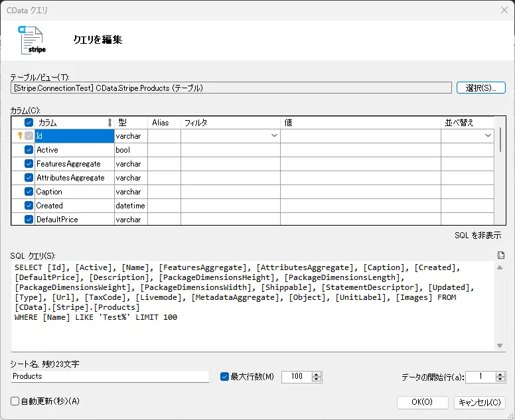Select the Caption column name cell
Screen dimensions: 515x420
pos(74,192)
